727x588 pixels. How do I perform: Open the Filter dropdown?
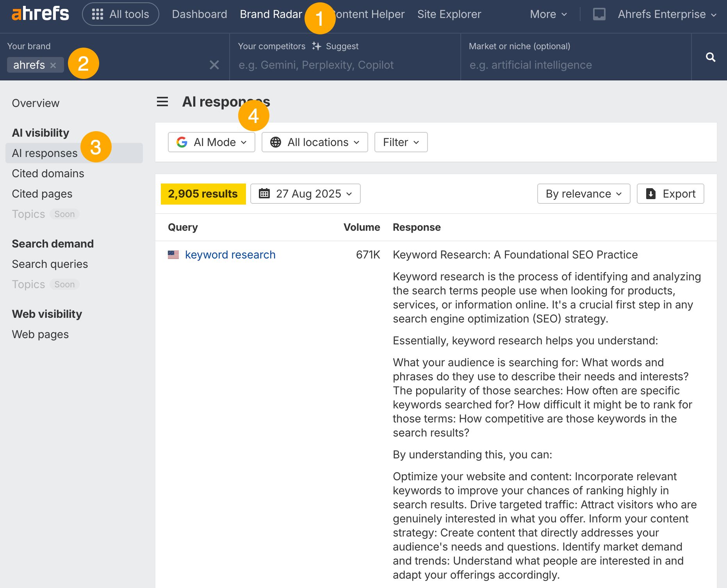pos(401,142)
